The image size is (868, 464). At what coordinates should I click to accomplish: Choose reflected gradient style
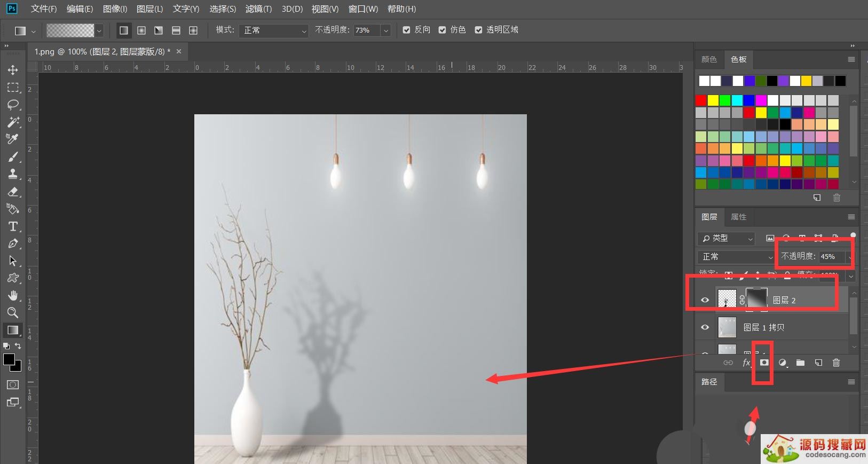pos(176,30)
